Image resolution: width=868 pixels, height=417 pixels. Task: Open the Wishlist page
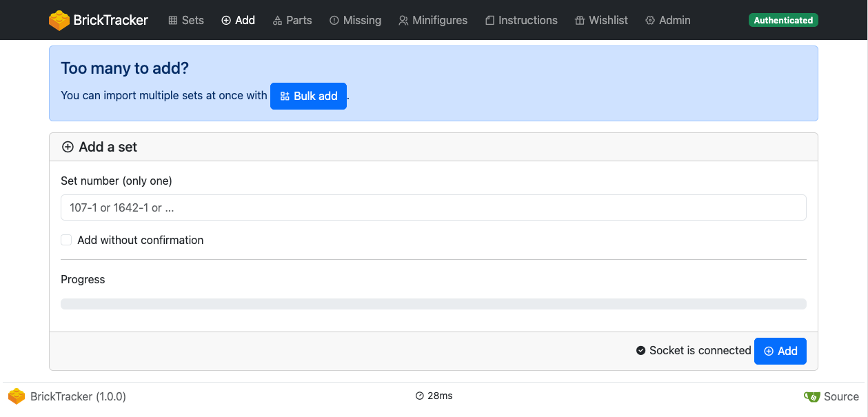(601, 20)
